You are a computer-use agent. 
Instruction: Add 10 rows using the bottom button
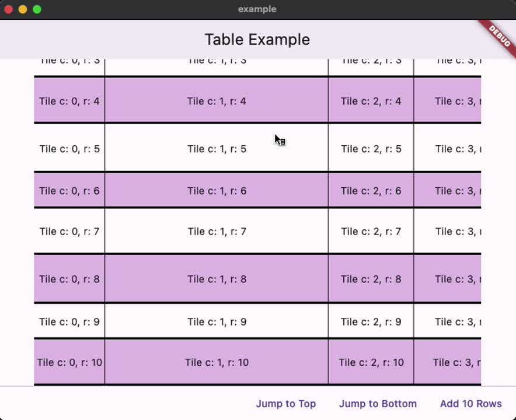470,404
